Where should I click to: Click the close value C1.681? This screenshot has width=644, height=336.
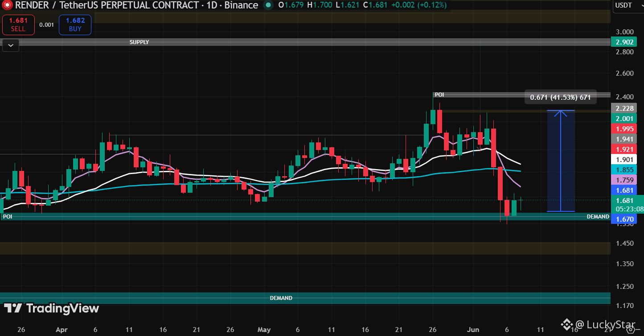click(375, 5)
